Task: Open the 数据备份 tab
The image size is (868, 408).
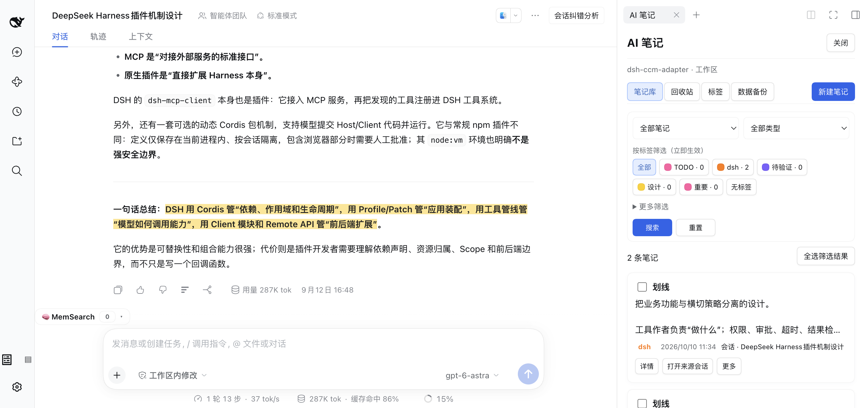Action: pos(752,92)
